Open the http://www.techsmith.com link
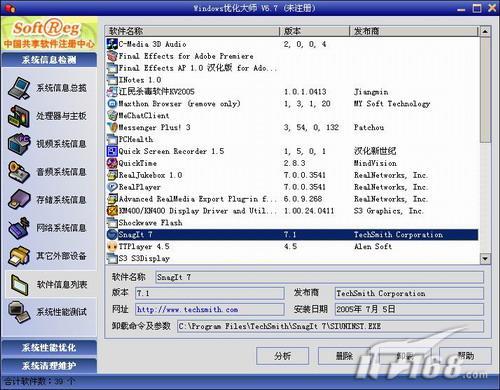This screenshot has width=500, height=390. point(187,310)
